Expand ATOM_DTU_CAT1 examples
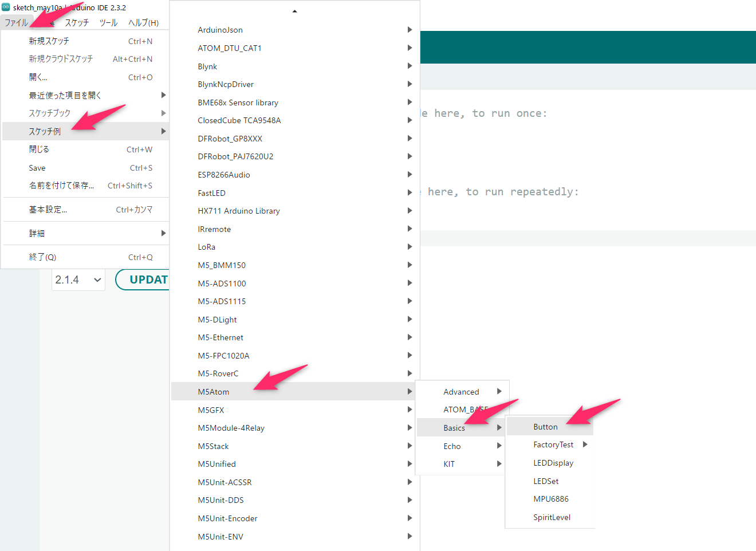The height and width of the screenshot is (551, 756). point(294,48)
